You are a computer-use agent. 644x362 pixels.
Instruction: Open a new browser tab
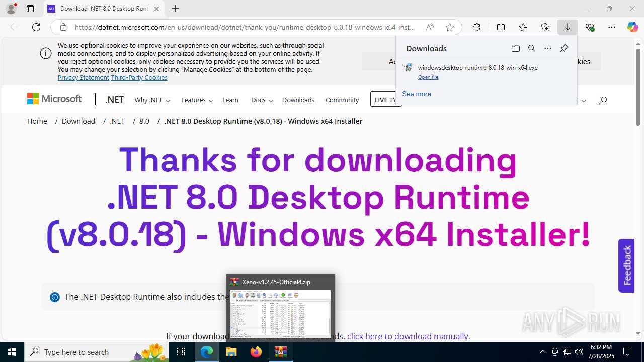(175, 9)
